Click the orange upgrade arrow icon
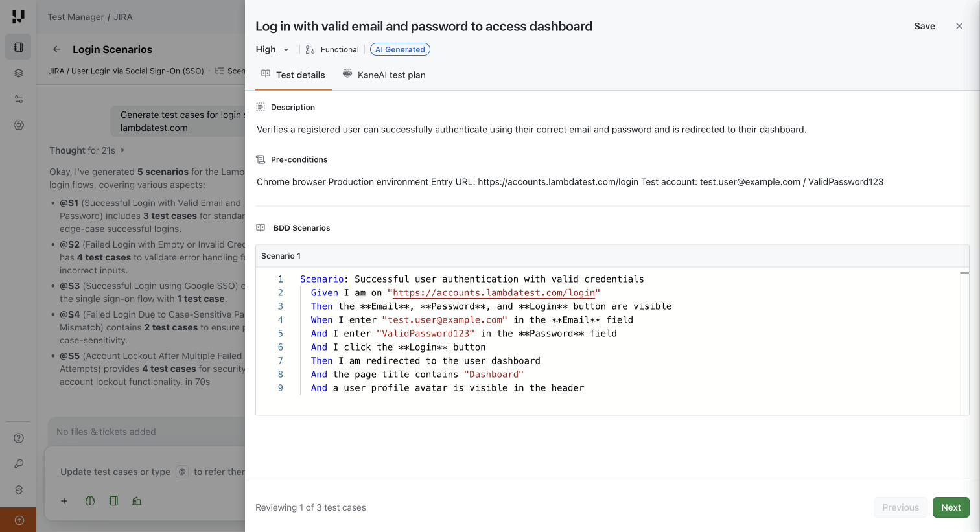Viewport: 980px width, 532px height. [19, 520]
